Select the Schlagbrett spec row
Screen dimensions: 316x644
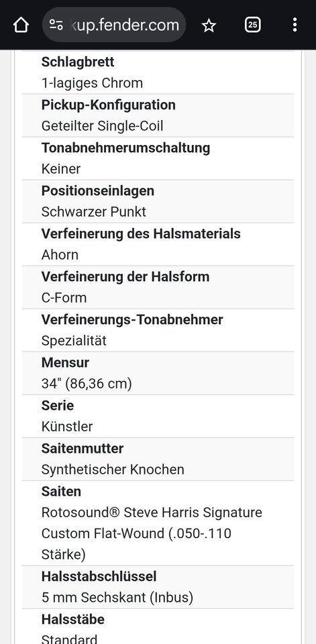click(158, 72)
